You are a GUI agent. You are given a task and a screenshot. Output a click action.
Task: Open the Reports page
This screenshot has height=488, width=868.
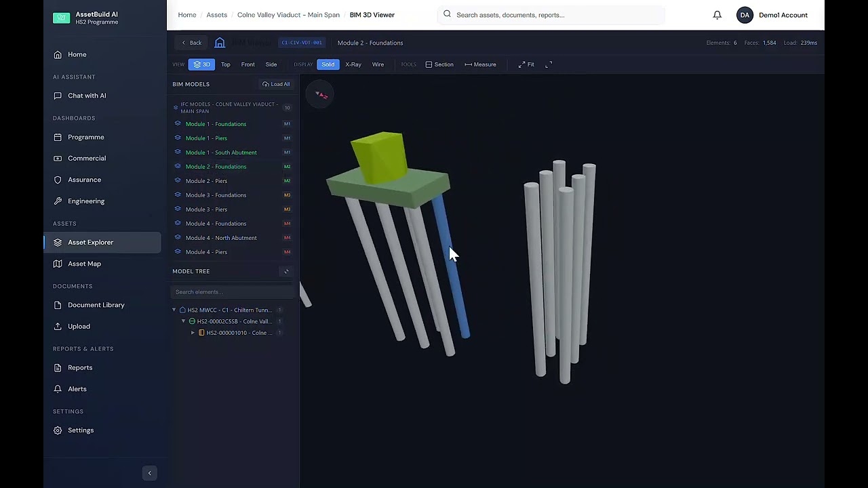pyautogui.click(x=102, y=367)
